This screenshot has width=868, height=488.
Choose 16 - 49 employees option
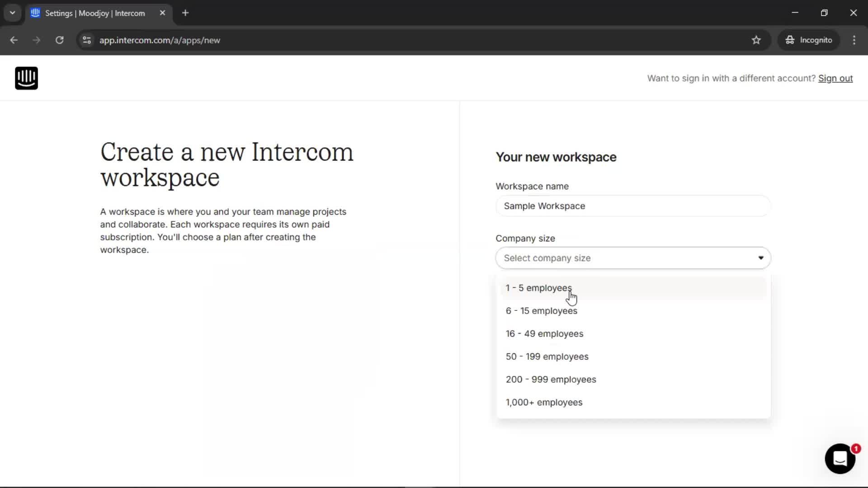[x=633, y=334]
